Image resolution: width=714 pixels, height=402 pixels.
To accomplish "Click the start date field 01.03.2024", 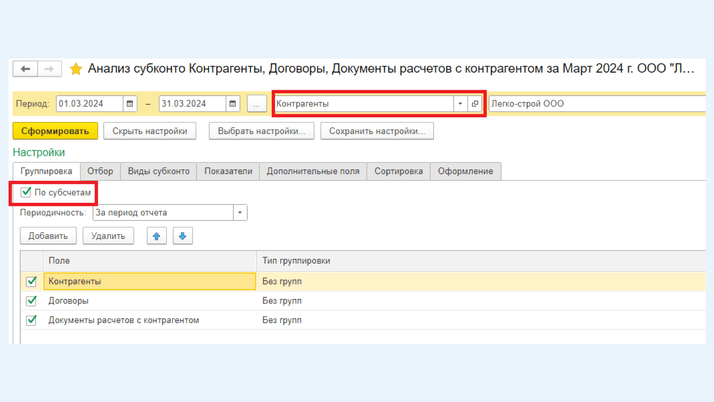I will coord(90,104).
